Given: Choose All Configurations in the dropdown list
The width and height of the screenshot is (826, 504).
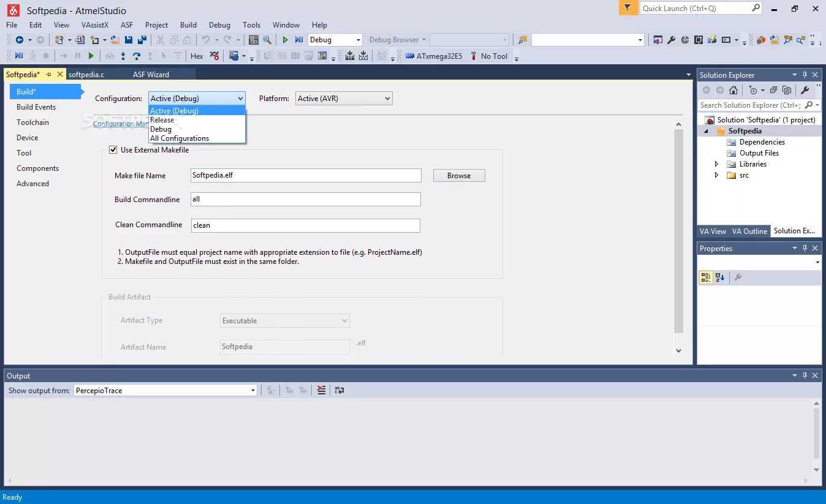Looking at the screenshot, I should tap(197, 138).
